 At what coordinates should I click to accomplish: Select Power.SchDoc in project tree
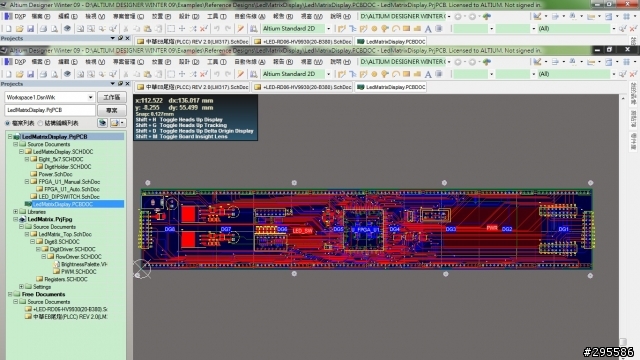[x=55, y=174]
